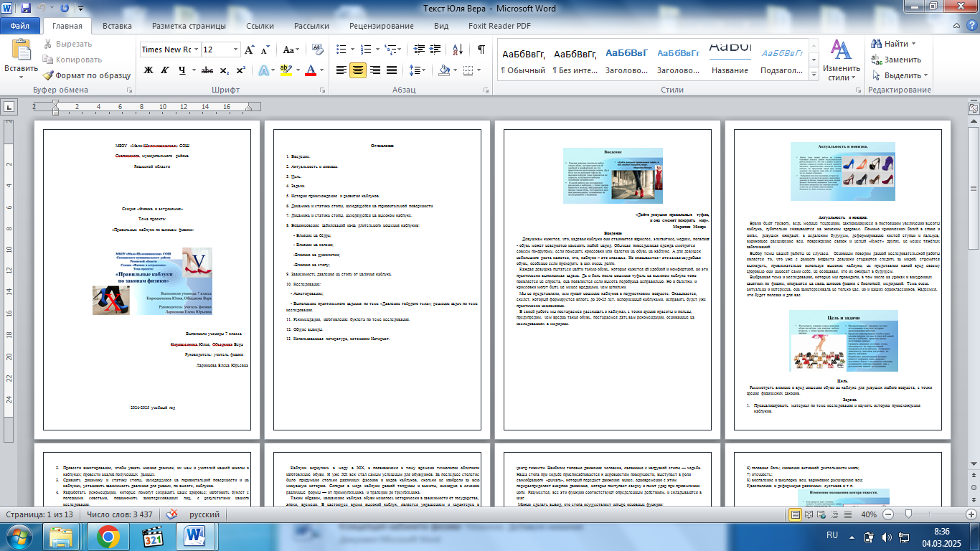Open the font size dropdown
This screenshot has width=980, height=551.
pos(235,50)
